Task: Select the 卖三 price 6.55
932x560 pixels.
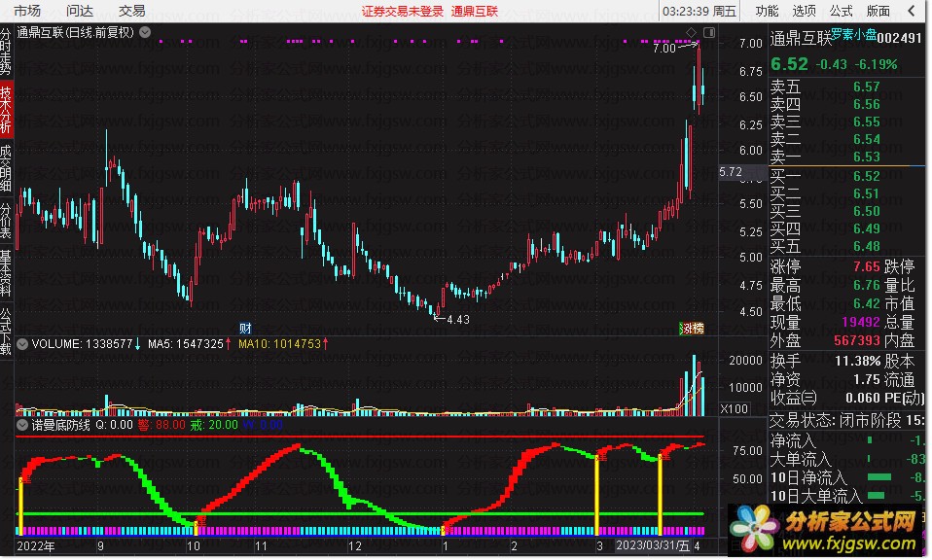Action: click(867, 122)
